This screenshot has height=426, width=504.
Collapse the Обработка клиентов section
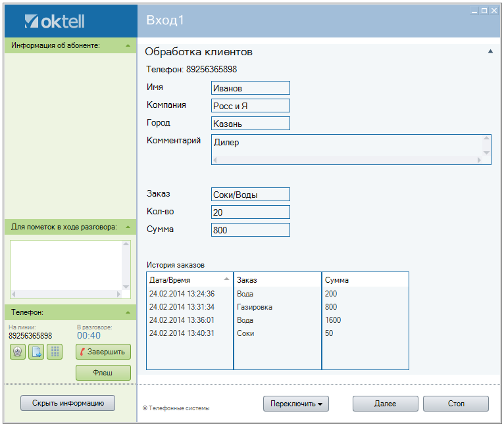pyautogui.click(x=490, y=51)
